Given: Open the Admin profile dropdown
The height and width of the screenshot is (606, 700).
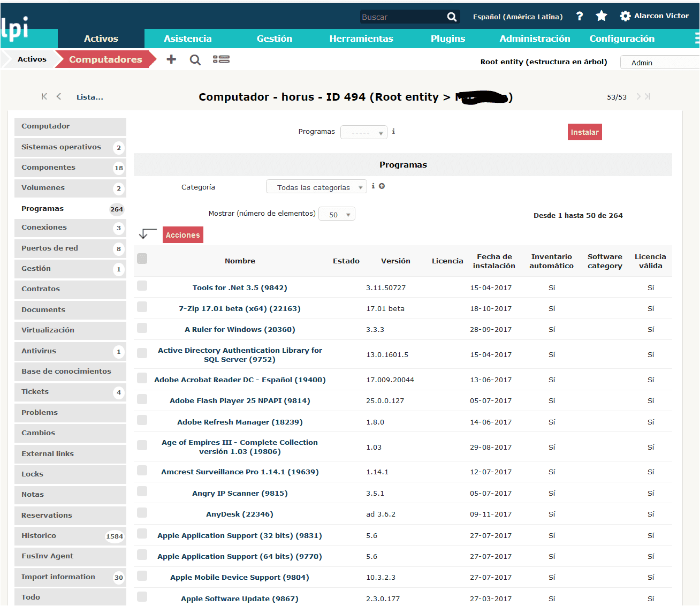Looking at the screenshot, I should tap(660, 63).
